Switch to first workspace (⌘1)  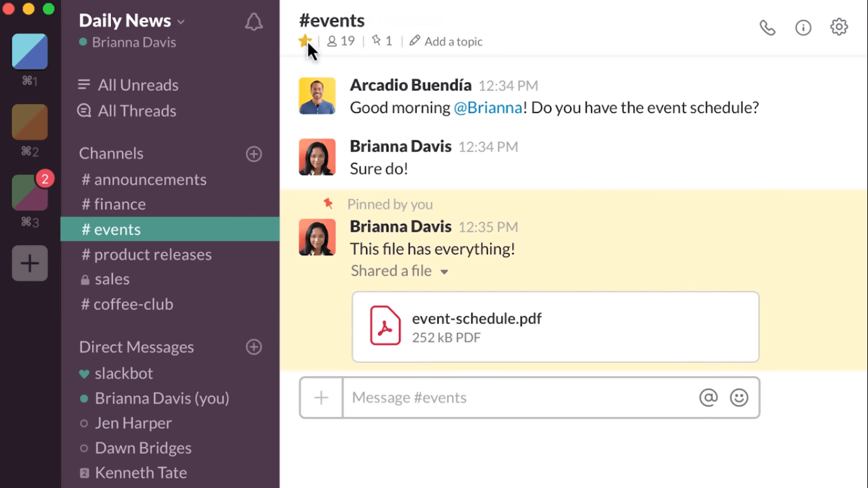(30, 51)
